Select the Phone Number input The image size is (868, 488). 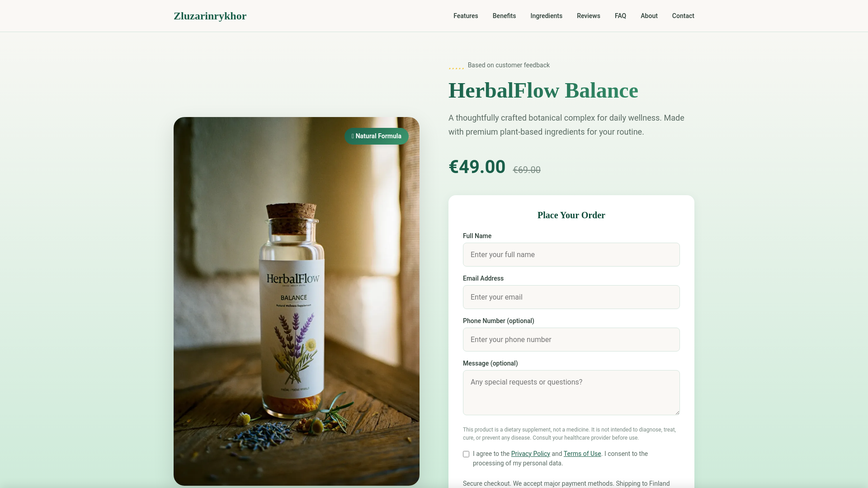point(571,339)
